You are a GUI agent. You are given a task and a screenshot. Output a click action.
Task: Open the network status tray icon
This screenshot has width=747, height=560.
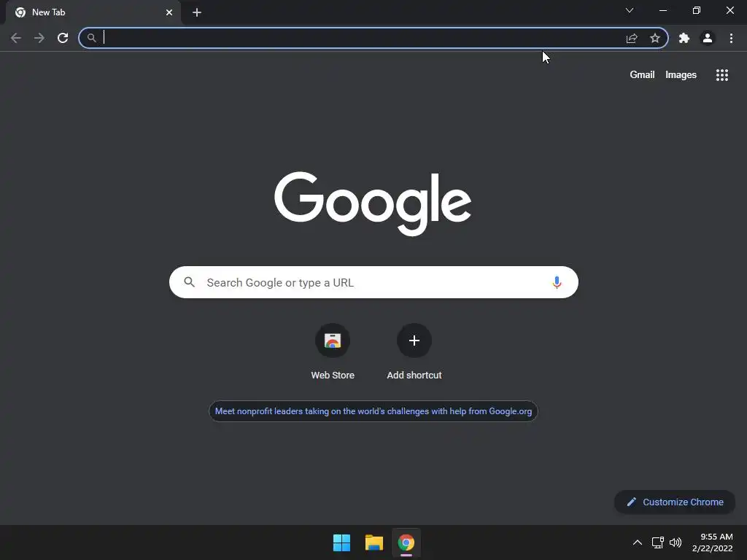pos(657,542)
